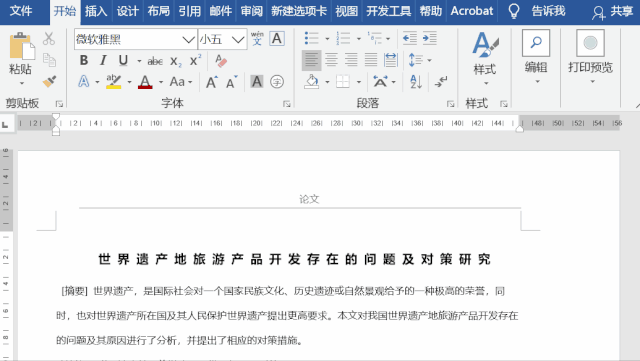Activate the Format Painter brush
The image size is (640, 361).
[x=49, y=81]
